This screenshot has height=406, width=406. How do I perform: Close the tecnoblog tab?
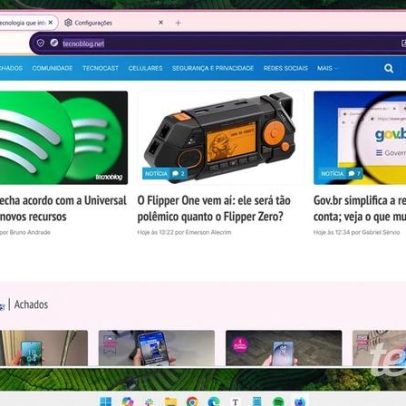click(51, 23)
